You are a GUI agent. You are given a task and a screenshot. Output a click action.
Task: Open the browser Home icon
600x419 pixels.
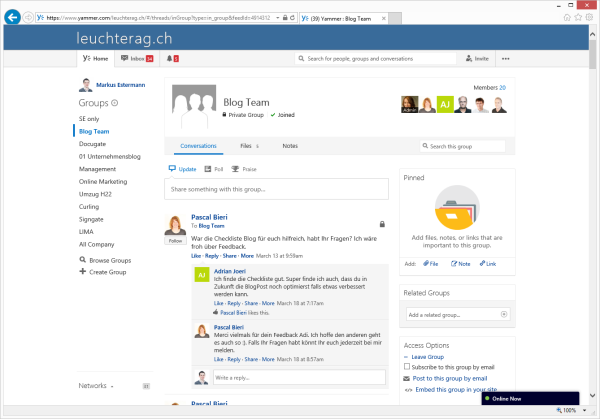(x=567, y=17)
